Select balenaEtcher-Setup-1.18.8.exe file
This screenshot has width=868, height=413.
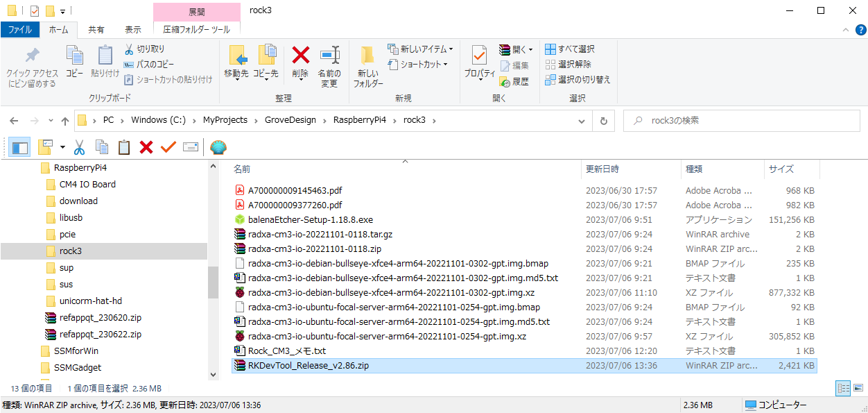point(311,219)
